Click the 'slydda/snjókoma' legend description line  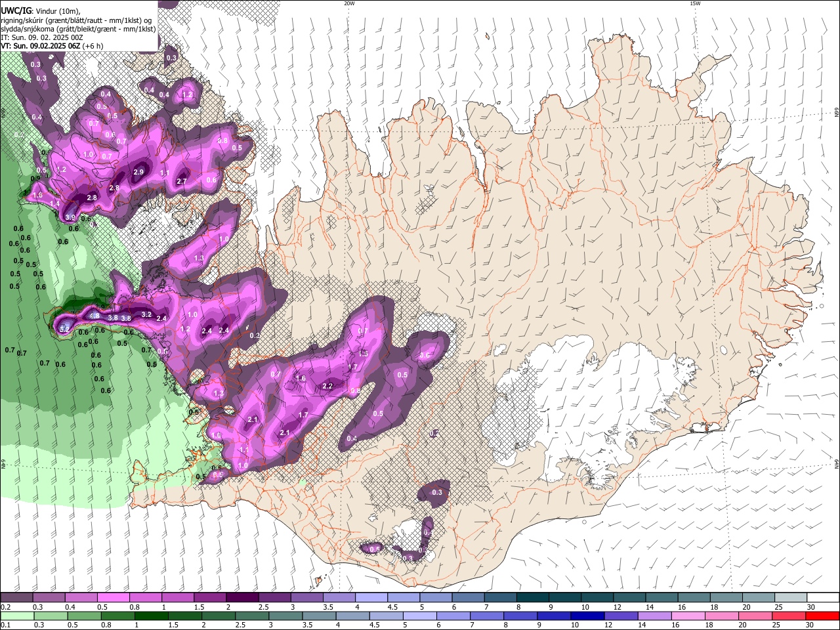tap(78, 29)
